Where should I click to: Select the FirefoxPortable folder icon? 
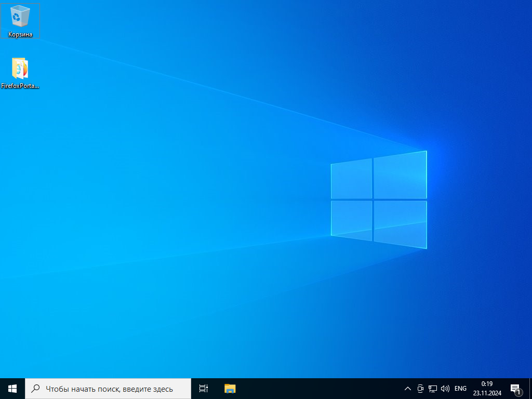click(20, 68)
